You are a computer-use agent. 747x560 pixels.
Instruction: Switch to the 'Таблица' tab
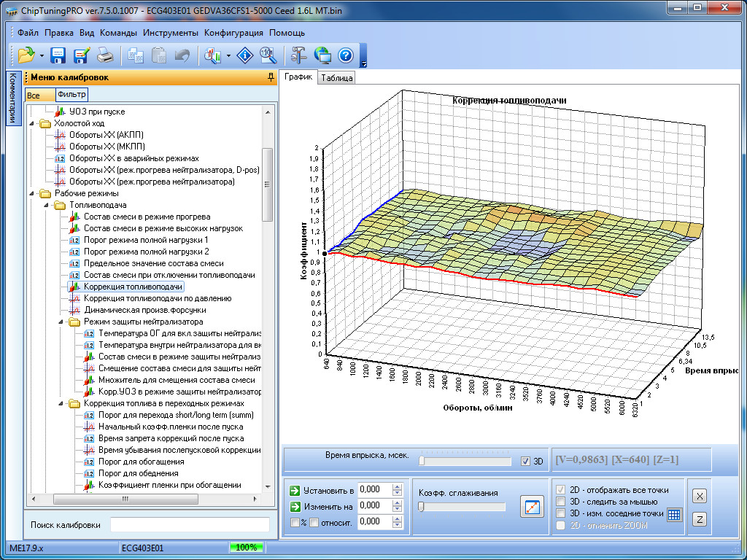pos(336,78)
